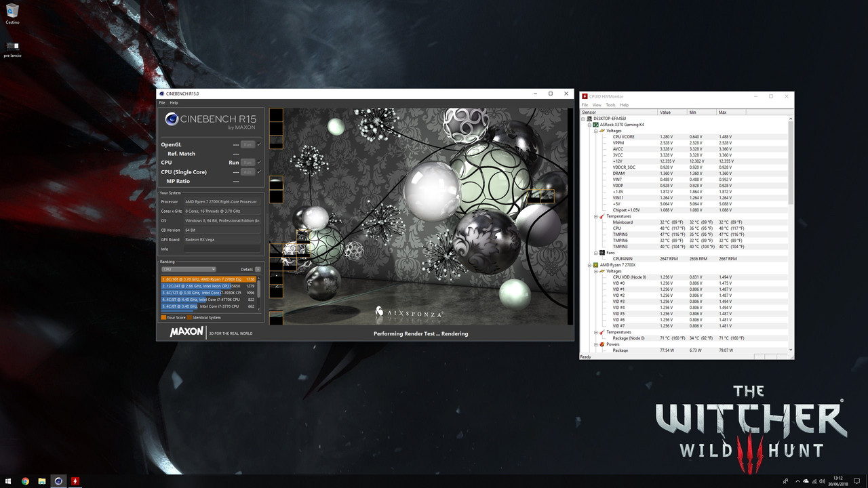The image size is (868, 488).
Task: Open the Windows Start menu
Action: [x=8, y=481]
